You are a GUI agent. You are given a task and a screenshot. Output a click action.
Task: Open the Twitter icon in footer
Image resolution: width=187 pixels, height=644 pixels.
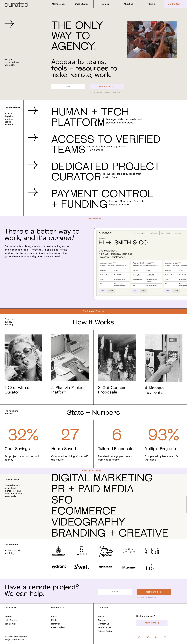148,637
